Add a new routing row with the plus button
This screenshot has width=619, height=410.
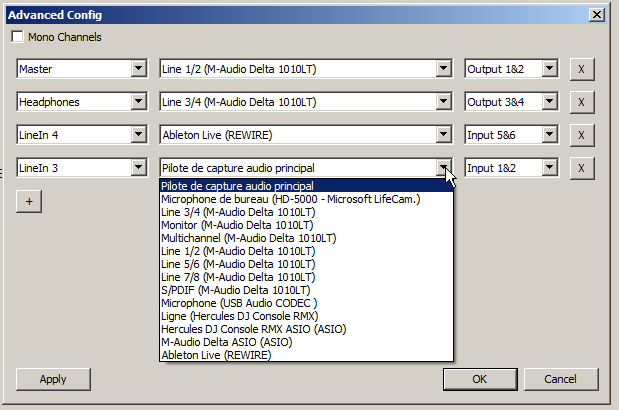[29, 201]
